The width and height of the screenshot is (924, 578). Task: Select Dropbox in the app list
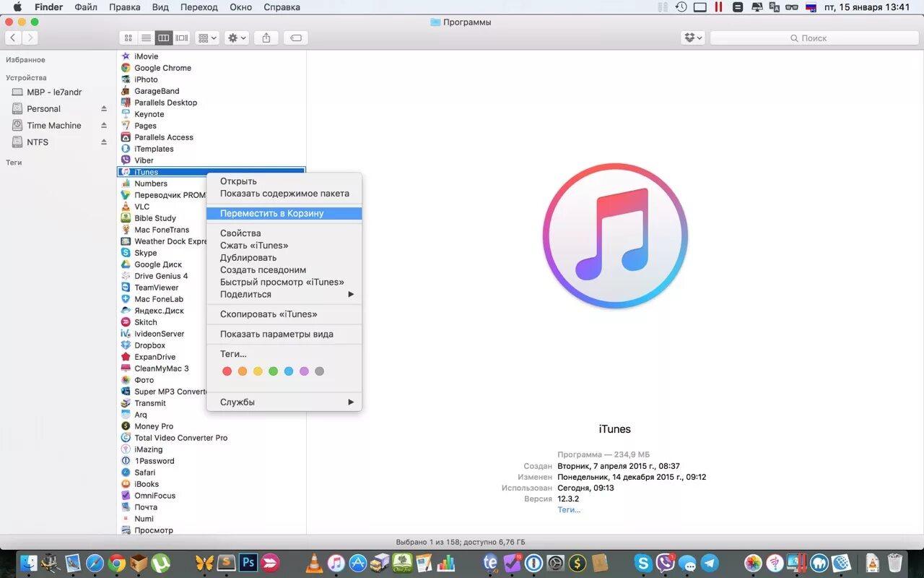[x=149, y=345]
